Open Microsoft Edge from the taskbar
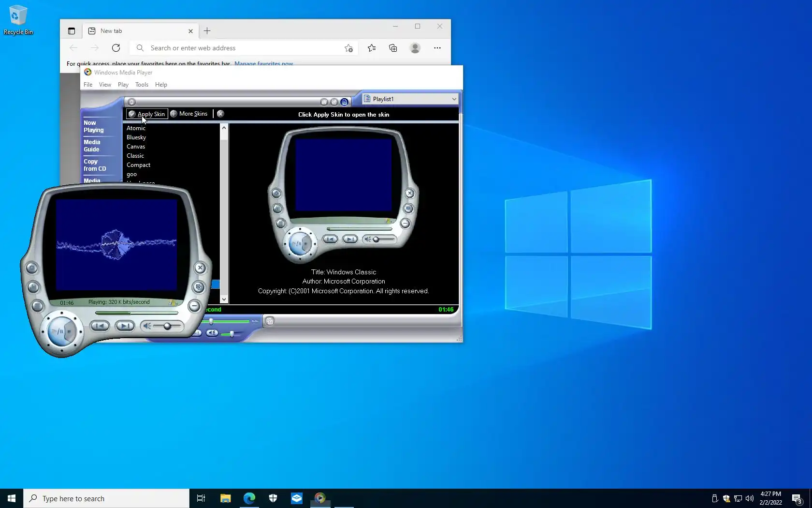This screenshot has height=508, width=812. click(x=249, y=498)
